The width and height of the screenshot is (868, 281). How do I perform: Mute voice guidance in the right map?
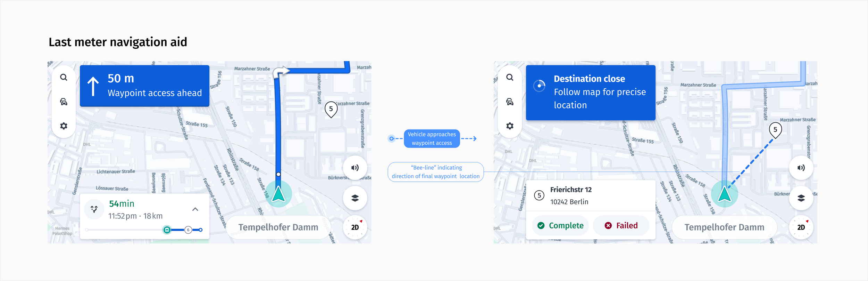(x=801, y=168)
